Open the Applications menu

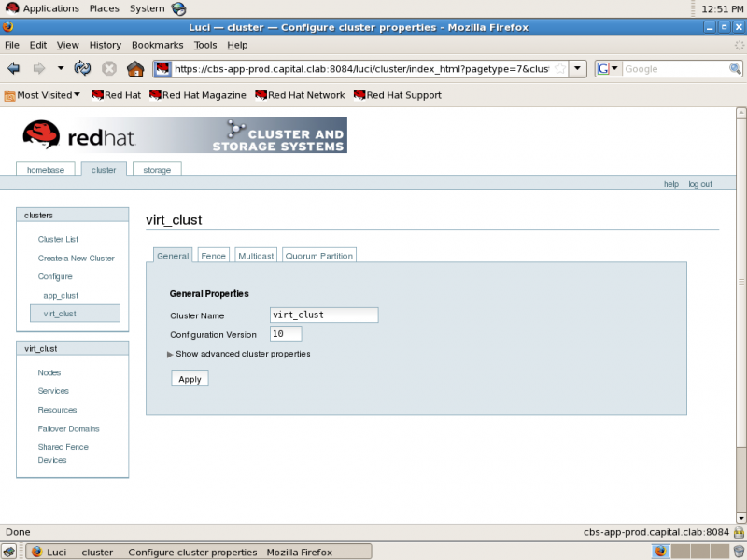[x=42, y=8]
